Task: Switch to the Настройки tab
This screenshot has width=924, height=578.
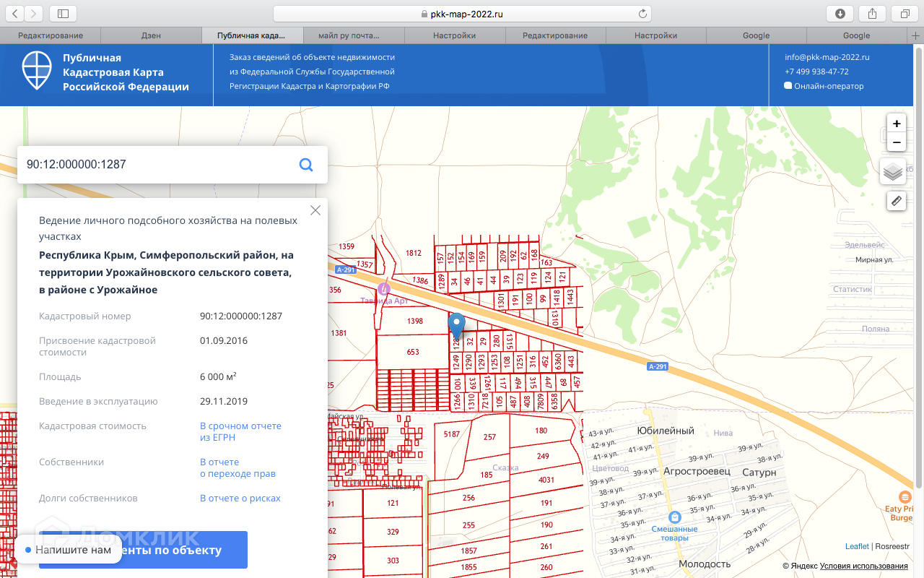Action: [454, 35]
